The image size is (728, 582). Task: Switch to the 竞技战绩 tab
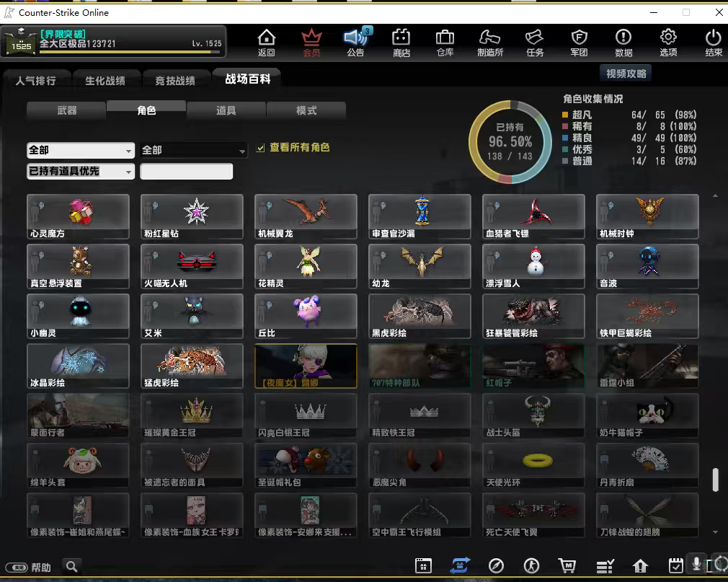point(175,81)
